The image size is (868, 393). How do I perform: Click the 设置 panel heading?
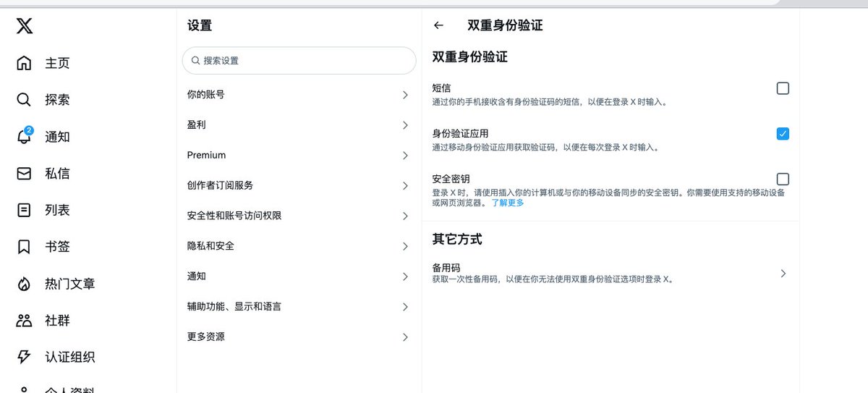point(200,25)
